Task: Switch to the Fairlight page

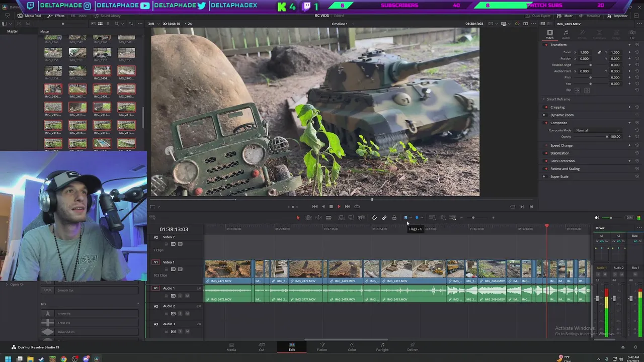Action: coord(382,347)
